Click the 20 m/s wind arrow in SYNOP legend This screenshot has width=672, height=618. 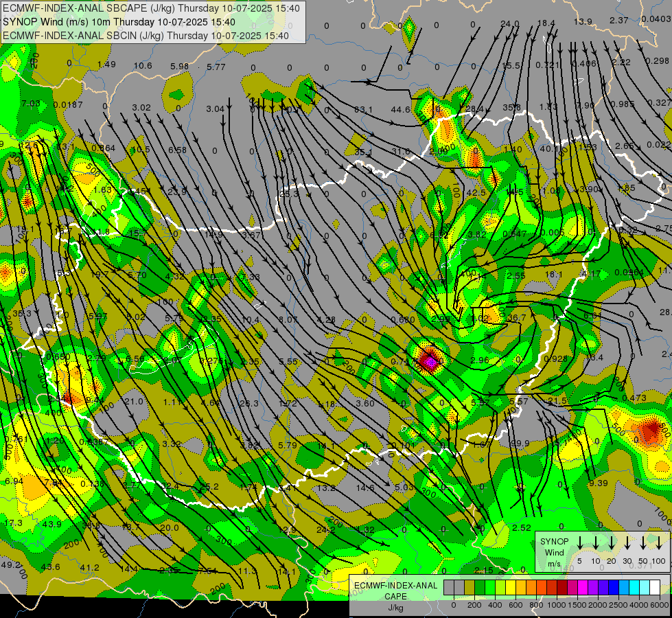click(x=612, y=542)
